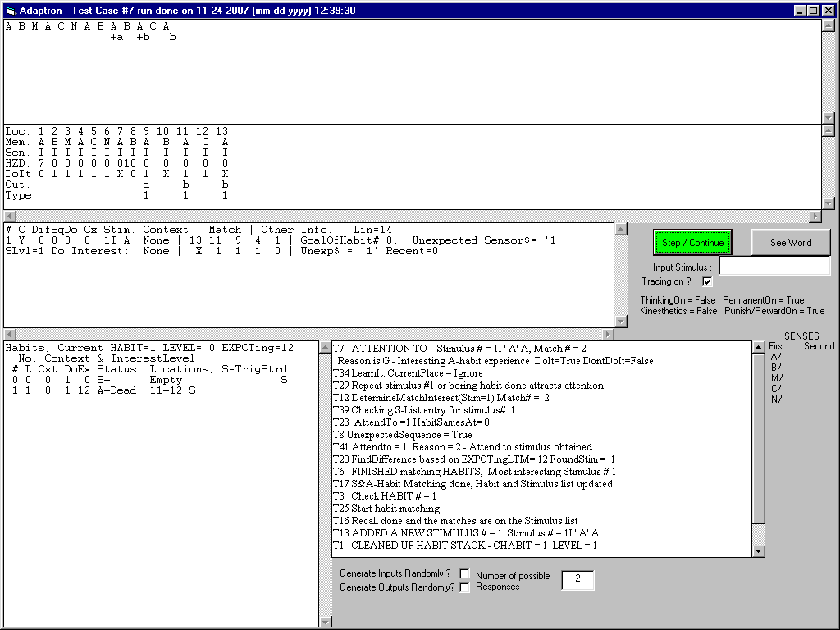Select the 'T34 LearnIt: CurrentPlace = Ignore' line
This screenshot has width=840, height=630.
[x=408, y=373]
